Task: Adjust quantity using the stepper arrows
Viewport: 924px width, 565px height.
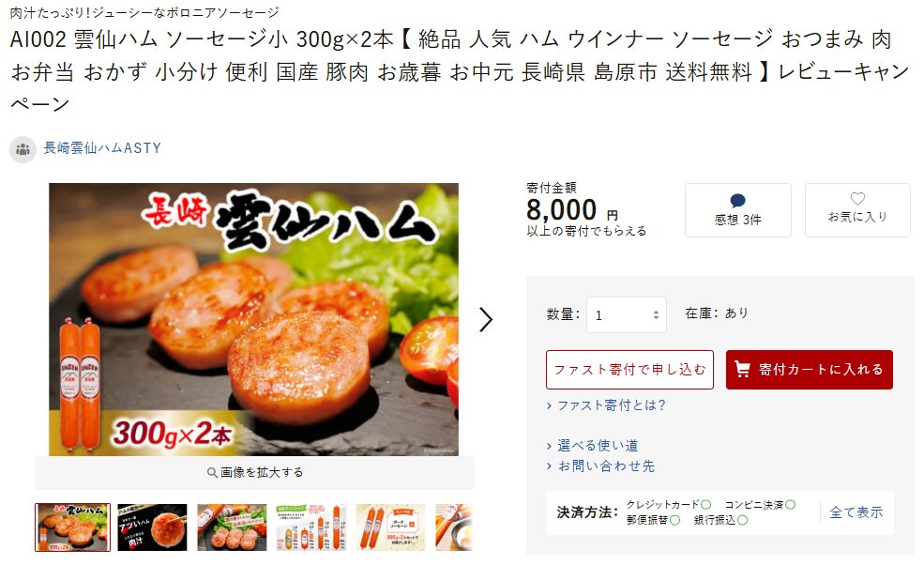Action: point(656,315)
